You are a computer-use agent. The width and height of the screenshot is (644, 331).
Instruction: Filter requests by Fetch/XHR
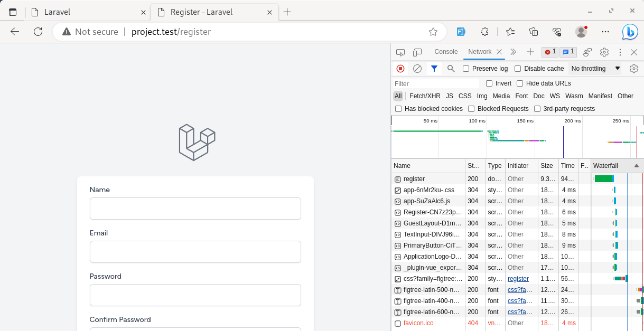pos(425,96)
